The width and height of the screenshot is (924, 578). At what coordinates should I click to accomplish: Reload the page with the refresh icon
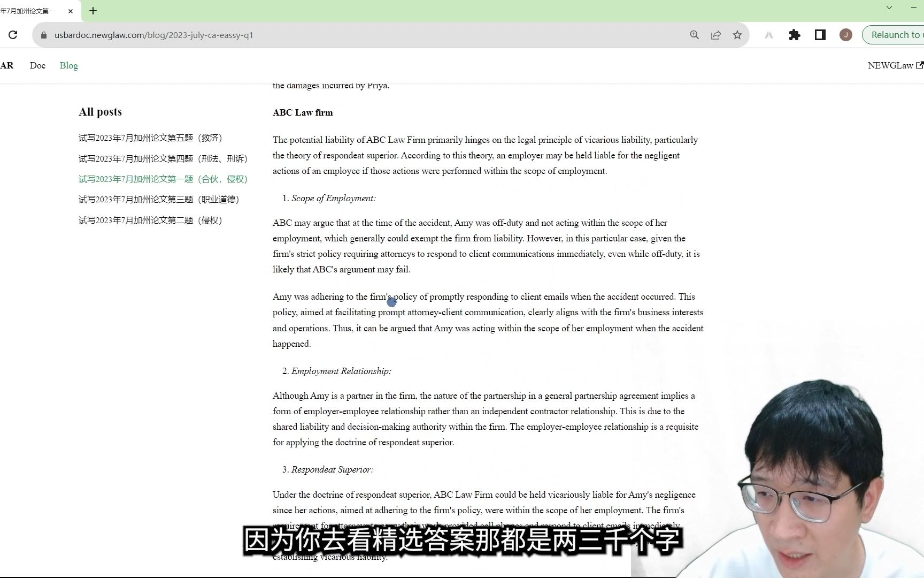tap(13, 35)
